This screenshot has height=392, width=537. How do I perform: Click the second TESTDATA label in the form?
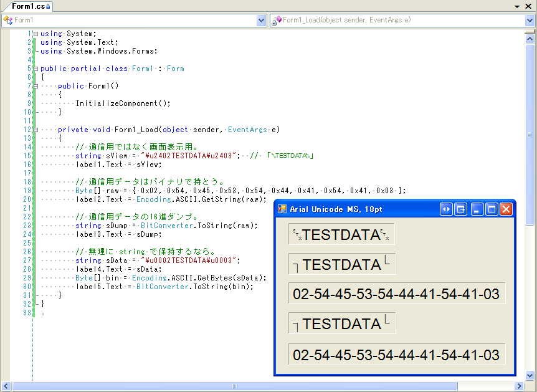[x=342, y=264]
